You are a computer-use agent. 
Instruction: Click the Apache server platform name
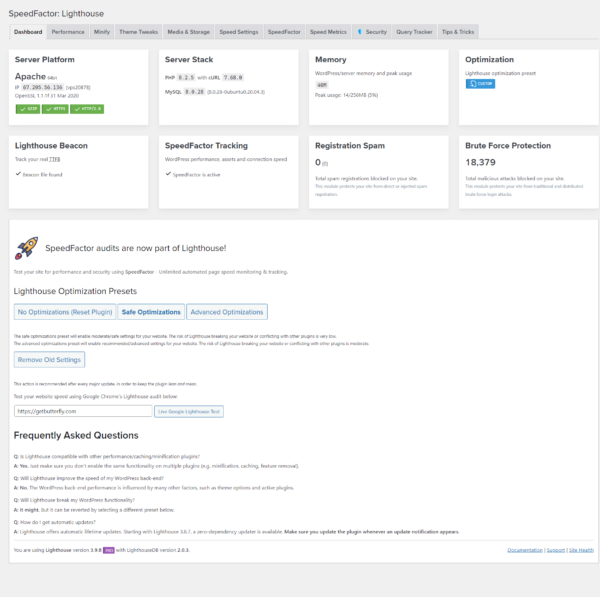[x=30, y=77]
